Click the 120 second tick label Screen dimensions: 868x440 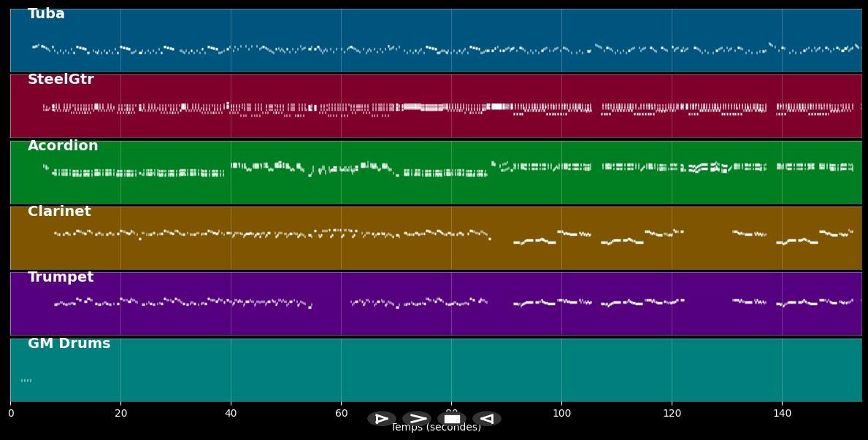(672, 414)
